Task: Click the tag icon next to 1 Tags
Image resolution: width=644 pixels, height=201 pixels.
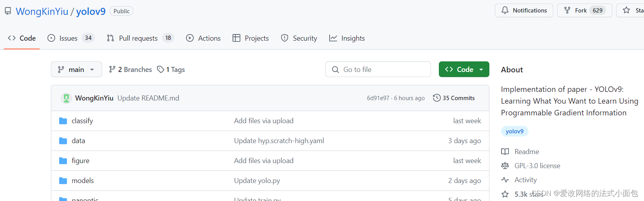Action: 161,69
